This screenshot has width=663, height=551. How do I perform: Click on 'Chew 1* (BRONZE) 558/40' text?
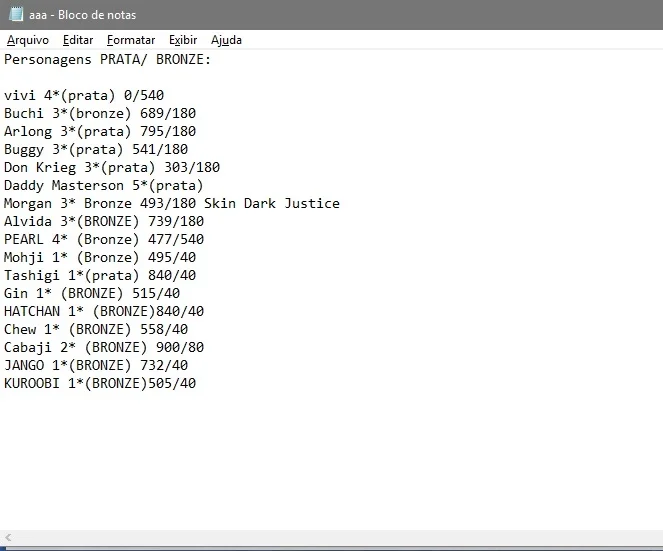[x=96, y=329]
